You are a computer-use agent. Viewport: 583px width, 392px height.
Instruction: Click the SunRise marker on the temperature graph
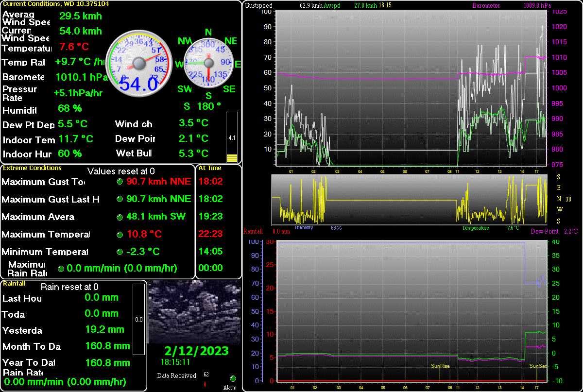point(440,366)
